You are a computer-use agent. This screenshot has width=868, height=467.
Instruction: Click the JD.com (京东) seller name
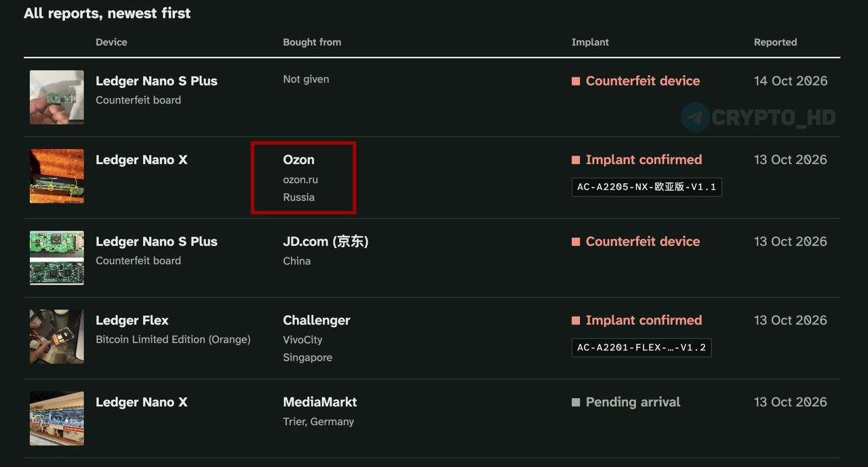tap(325, 241)
